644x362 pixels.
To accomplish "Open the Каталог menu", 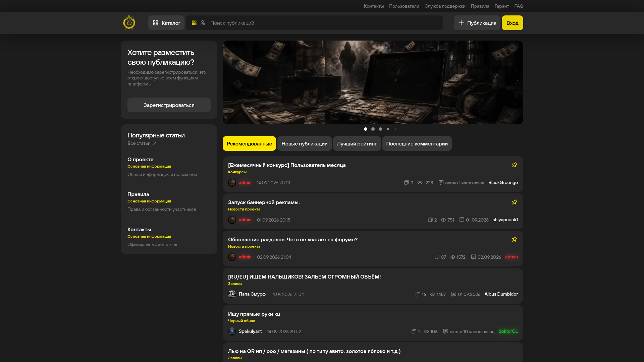I will pyautogui.click(x=166, y=23).
